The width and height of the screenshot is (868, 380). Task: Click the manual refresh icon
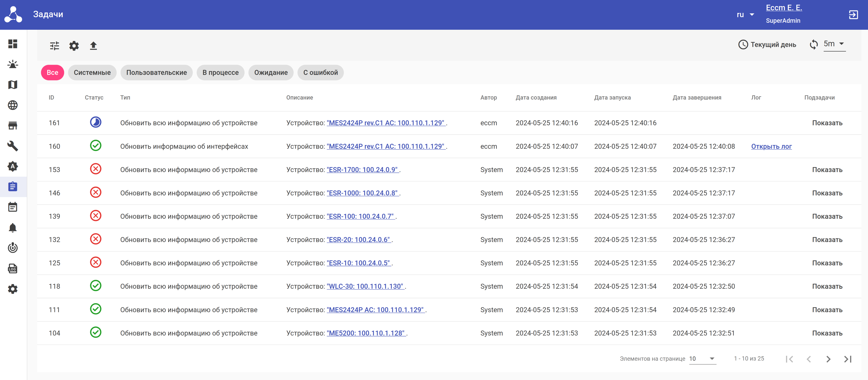(x=813, y=44)
